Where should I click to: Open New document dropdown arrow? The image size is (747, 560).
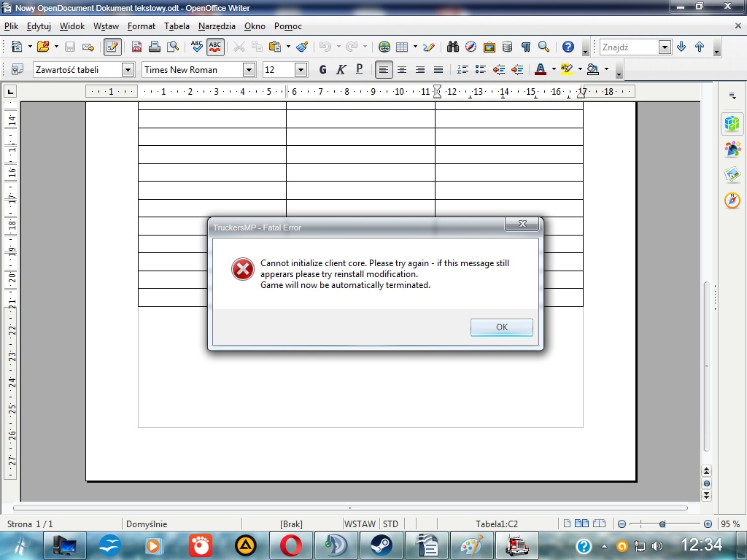point(30,46)
